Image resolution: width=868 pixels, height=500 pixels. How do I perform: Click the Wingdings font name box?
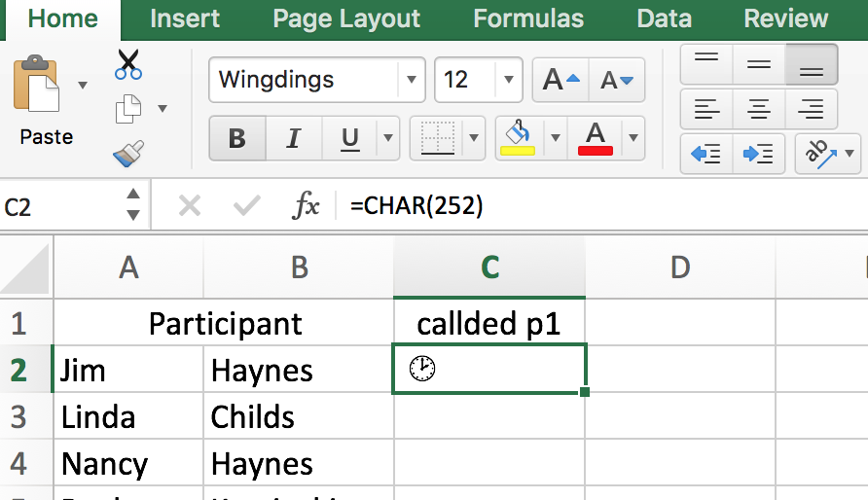[304, 80]
